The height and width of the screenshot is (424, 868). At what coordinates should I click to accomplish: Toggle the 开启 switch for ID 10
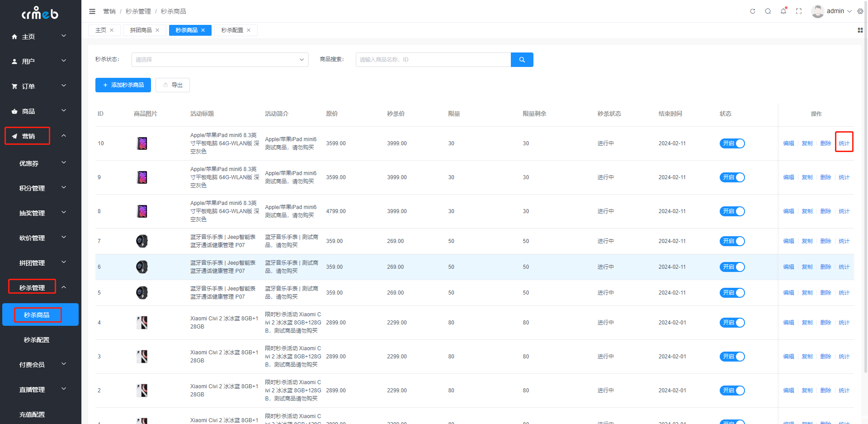point(732,143)
